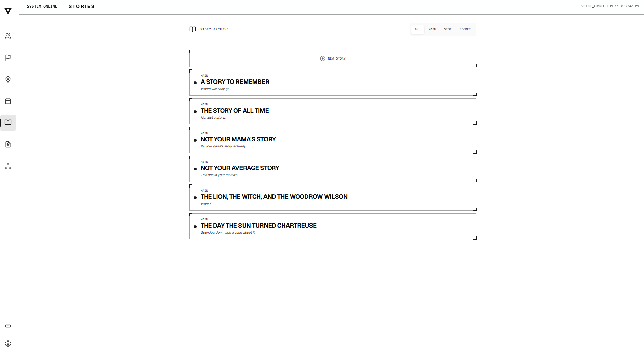
Task: Open the flag icon in sidebar
Action: pos(8,58)
